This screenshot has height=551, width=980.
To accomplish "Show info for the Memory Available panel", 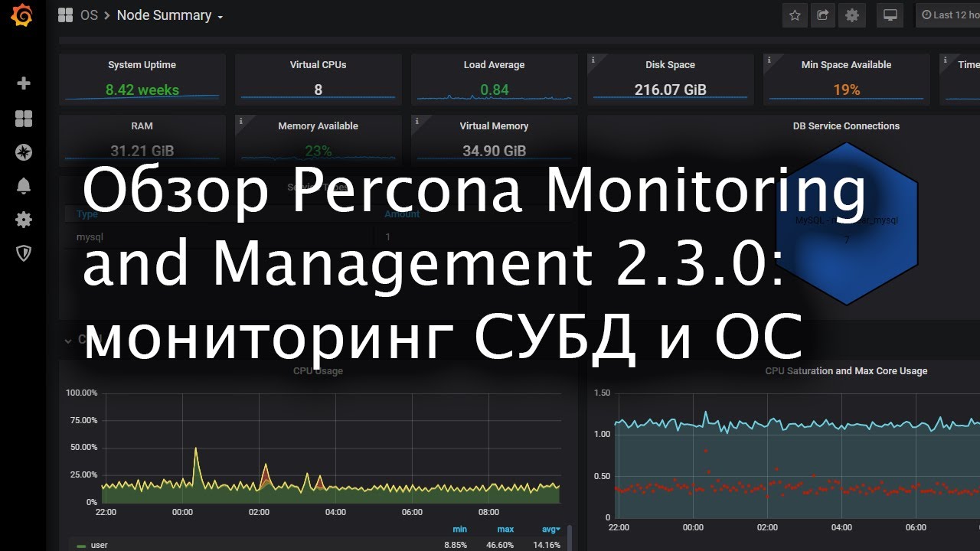I will [x=240, y=120].
